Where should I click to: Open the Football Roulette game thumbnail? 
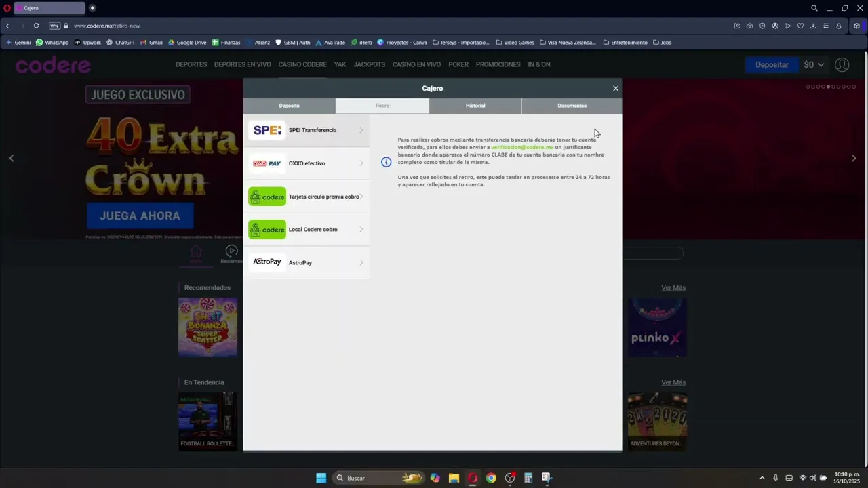point(208,422)
